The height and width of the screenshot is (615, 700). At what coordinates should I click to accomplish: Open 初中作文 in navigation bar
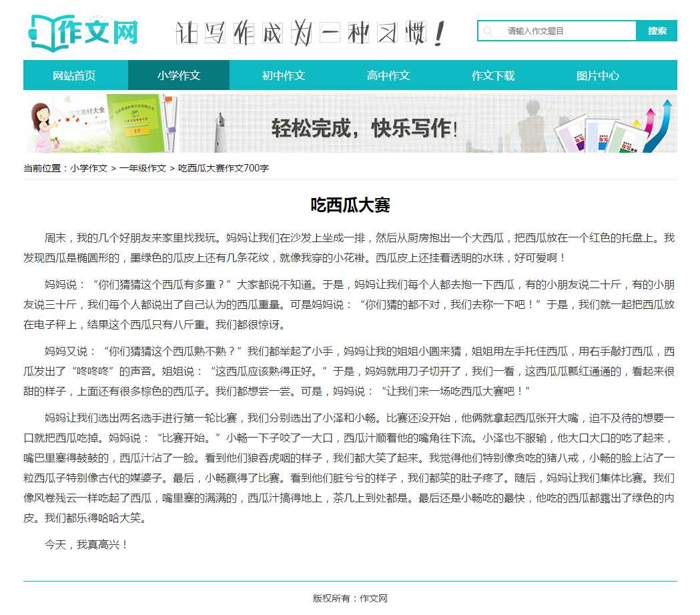pos(284,75)
